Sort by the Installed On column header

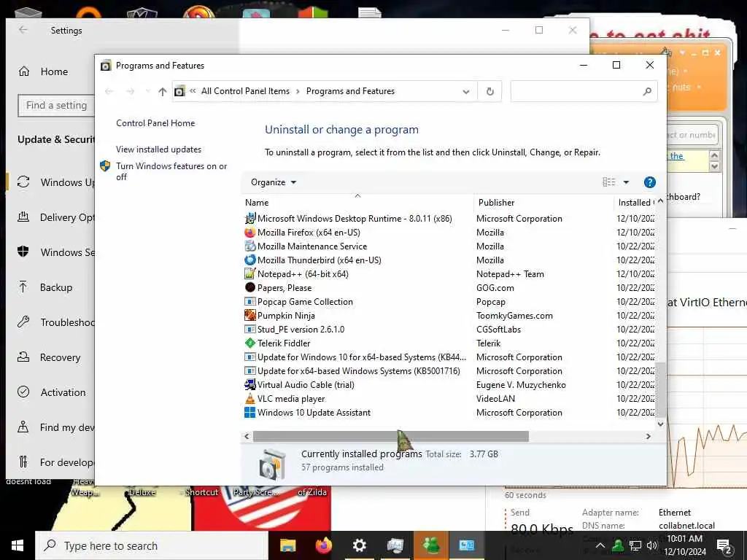click(x=636, y=203)
